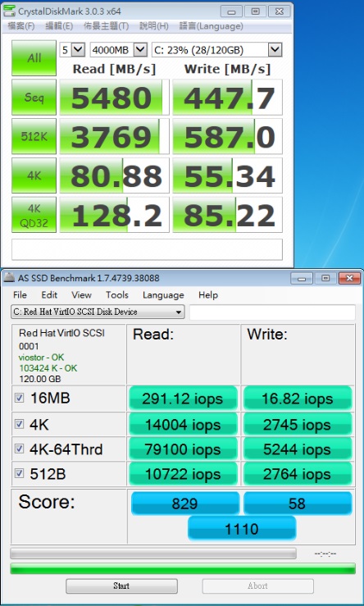Viewport: 364px width, 606px height.
Task: Open the 4000MB test size dropdown
Action: (x=118, y=49)
